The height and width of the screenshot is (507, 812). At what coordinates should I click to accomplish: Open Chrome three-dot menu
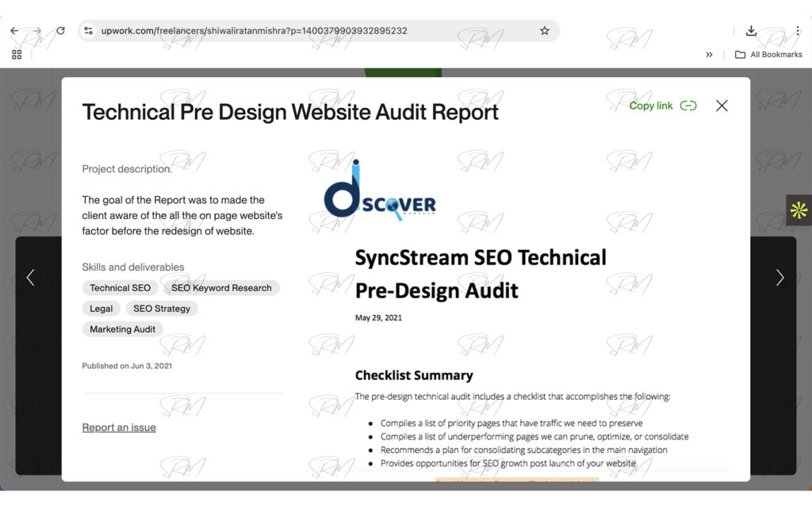click(798, 31)
